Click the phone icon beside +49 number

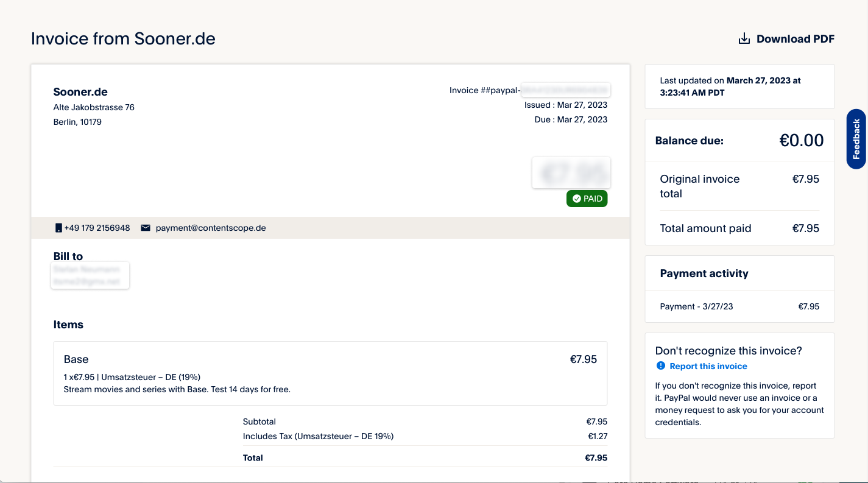[x=58, y=228]
